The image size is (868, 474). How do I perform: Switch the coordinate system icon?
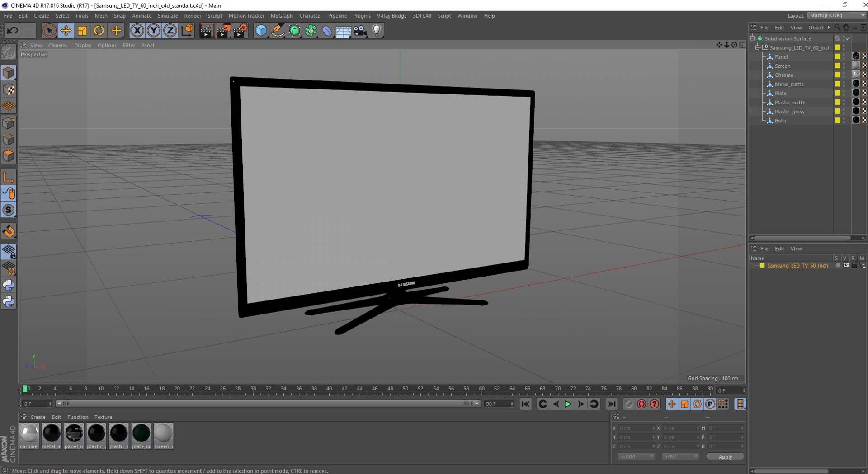(x=187, y=30)
